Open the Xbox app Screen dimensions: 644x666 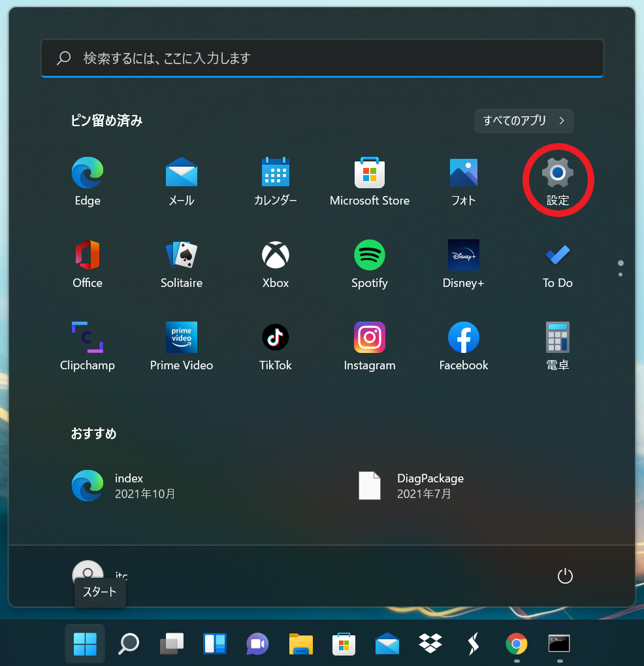[x=276, y=263]
